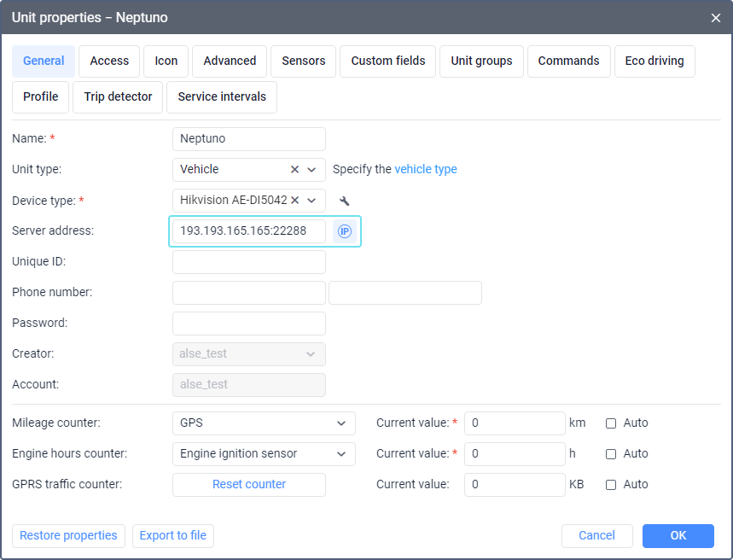Click the second Phone number field
Screen dimensions: 733x560
click(405, 293)
